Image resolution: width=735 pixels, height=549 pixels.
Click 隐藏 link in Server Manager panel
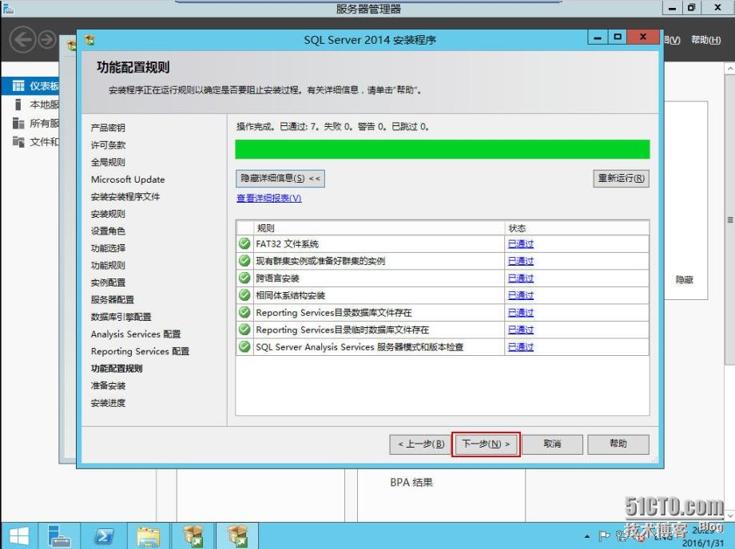684,280
